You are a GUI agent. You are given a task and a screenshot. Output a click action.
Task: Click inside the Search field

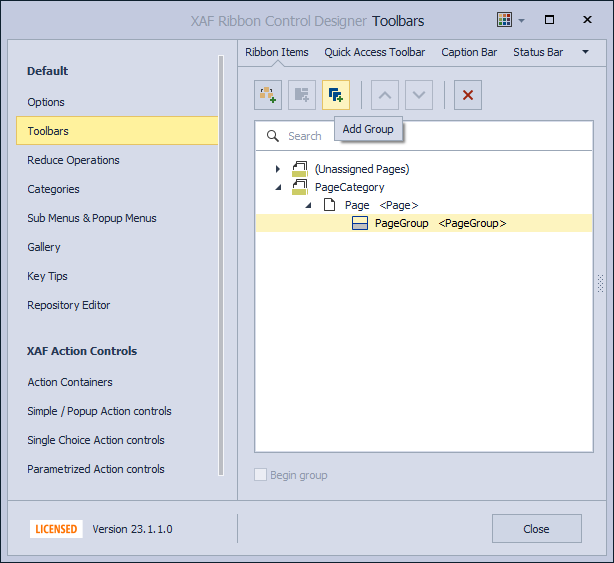(424, 136)
